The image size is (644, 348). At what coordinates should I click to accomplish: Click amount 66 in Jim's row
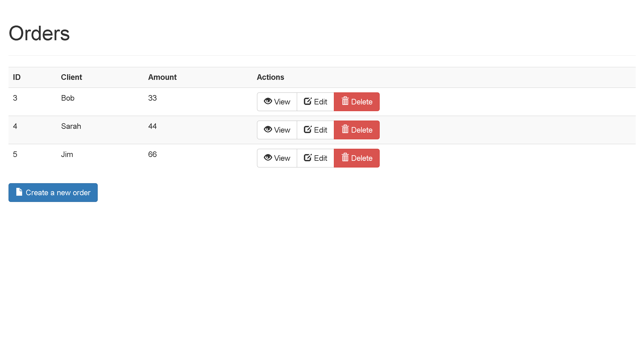point(152,155)
